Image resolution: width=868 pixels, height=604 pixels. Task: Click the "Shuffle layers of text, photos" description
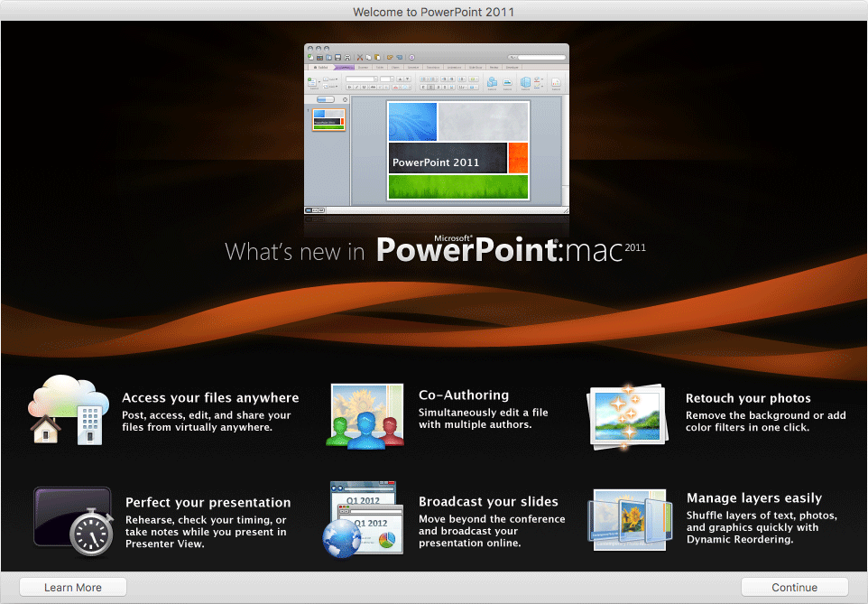[x=762, y=527]
